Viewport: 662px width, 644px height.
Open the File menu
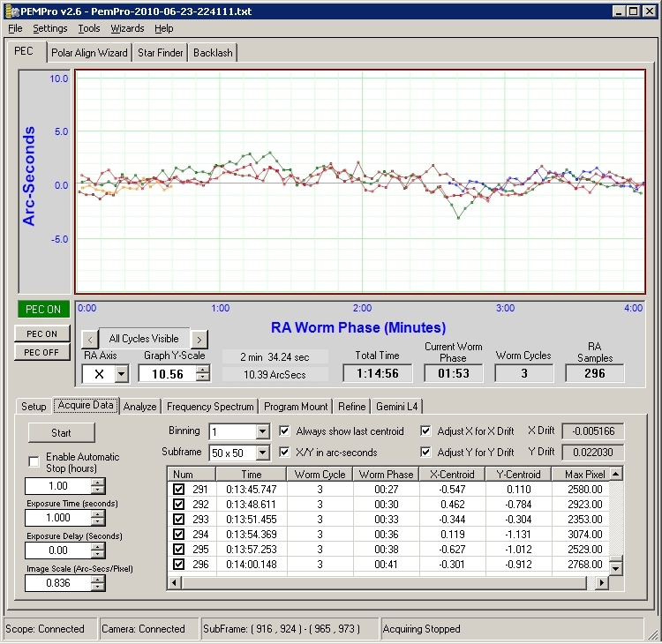pyautogui.click(x=15, y=28)
